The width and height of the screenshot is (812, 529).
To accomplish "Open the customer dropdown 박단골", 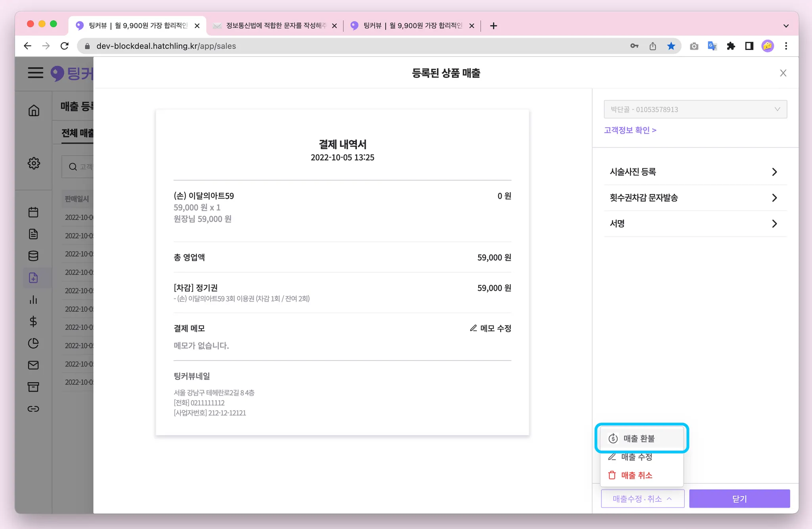I will (695, 109).
